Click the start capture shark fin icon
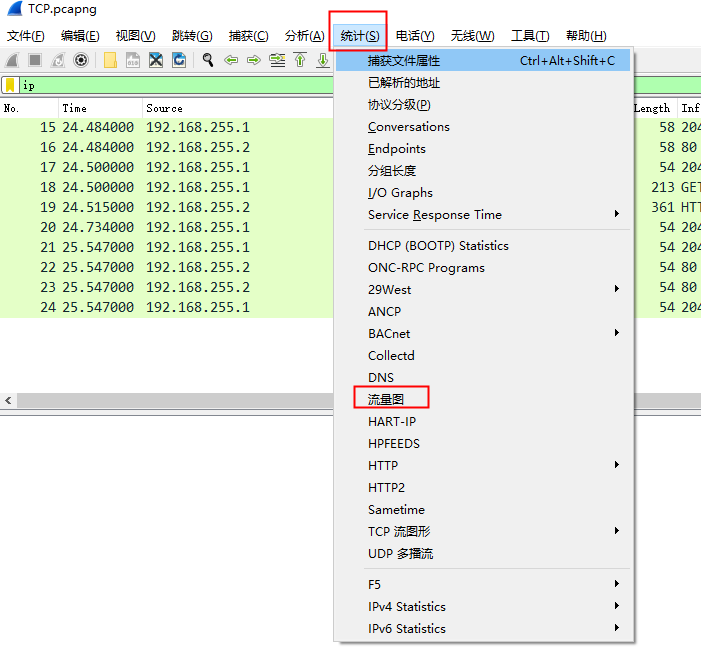Viewport: 701px width, 663px height. click(12, 60)
